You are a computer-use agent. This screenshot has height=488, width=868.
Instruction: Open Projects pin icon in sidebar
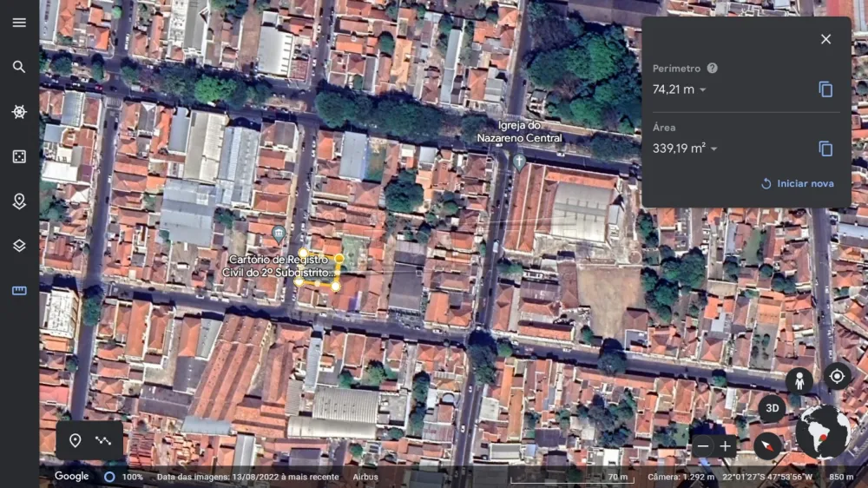[19, 201]
